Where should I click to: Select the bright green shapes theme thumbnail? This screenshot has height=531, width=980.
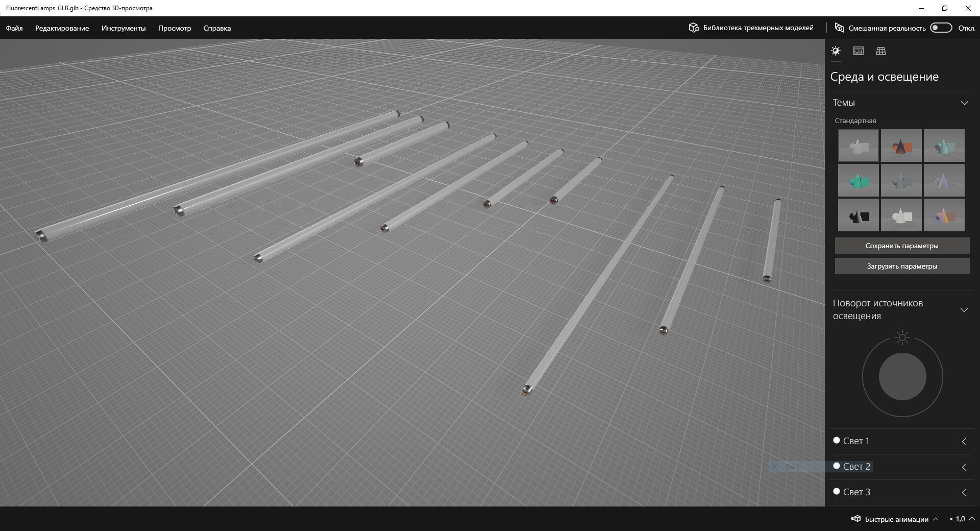click(x=858, y=180)
